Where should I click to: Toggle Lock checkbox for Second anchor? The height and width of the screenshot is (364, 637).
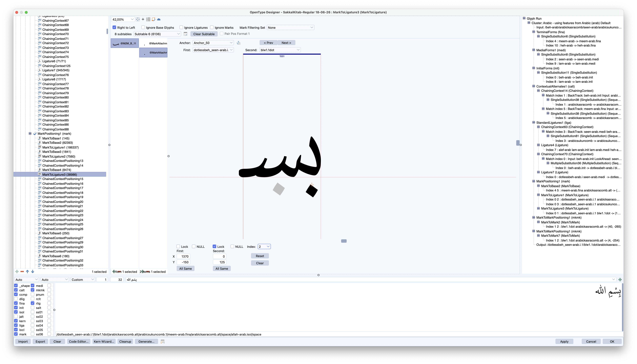pyautogui.click(x=215, y=246)
